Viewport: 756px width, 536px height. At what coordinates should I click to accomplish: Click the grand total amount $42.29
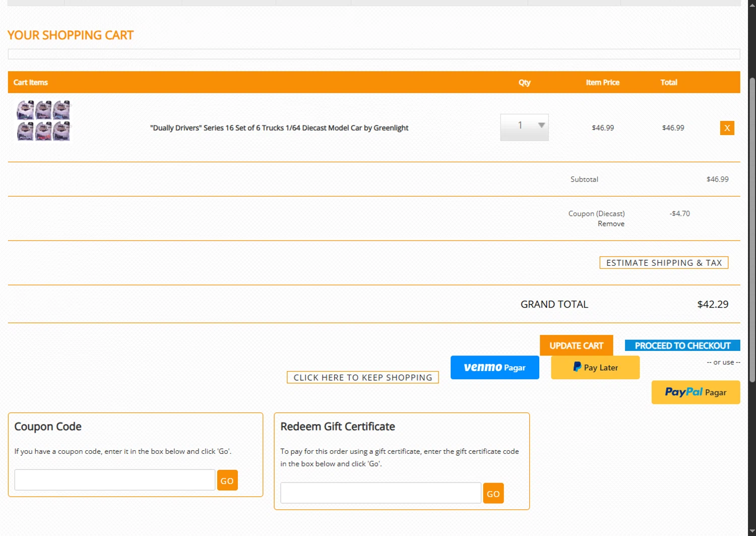point(713,305)
